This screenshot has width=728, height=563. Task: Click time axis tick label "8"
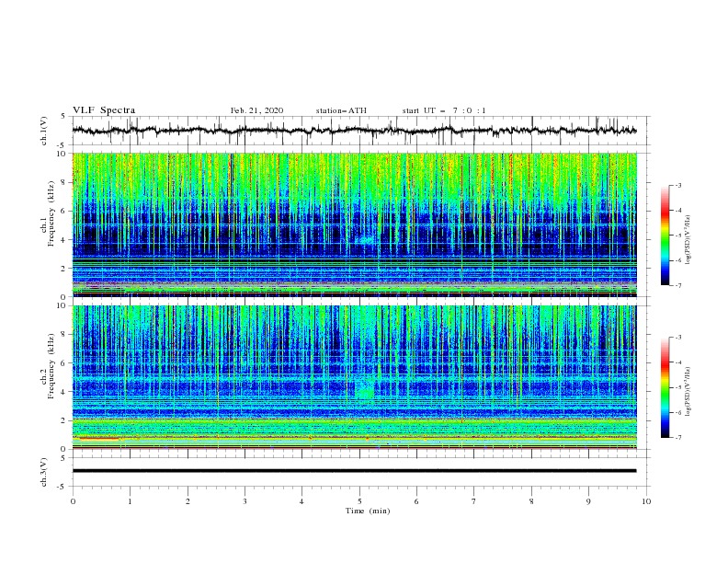[x=531, y=501]
